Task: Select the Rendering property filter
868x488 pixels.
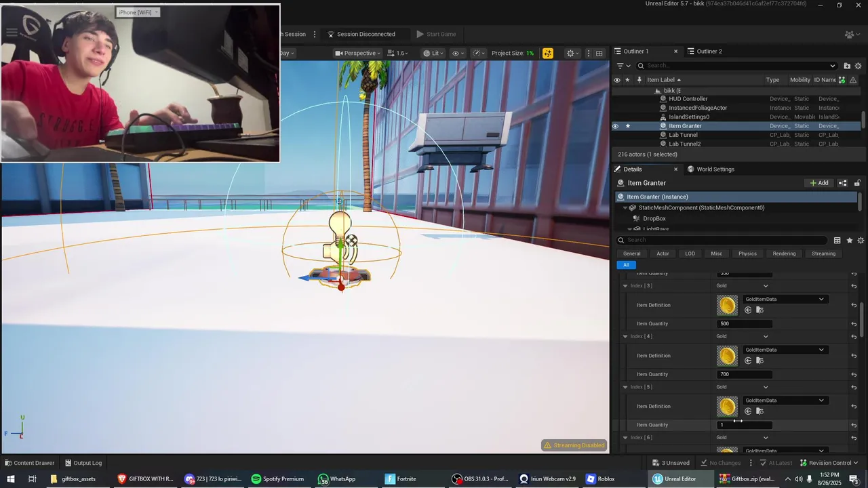Action: click(784, 253)
